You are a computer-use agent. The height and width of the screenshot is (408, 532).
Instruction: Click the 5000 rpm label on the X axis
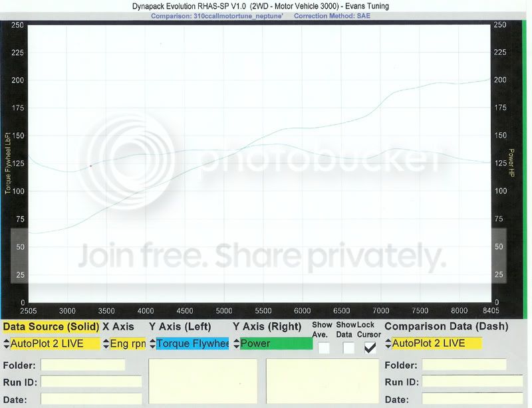(224, 310)
